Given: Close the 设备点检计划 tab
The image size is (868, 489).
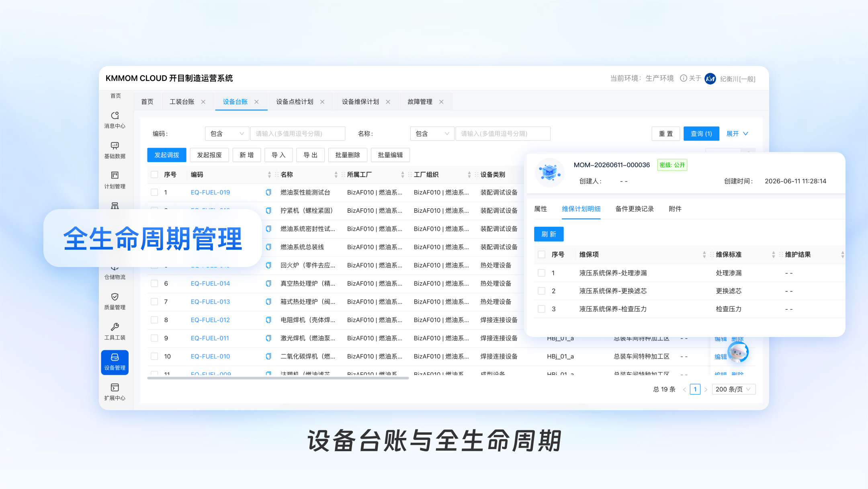Looking at the screenshot, I should pyautogui.click(x=322, y=102).
